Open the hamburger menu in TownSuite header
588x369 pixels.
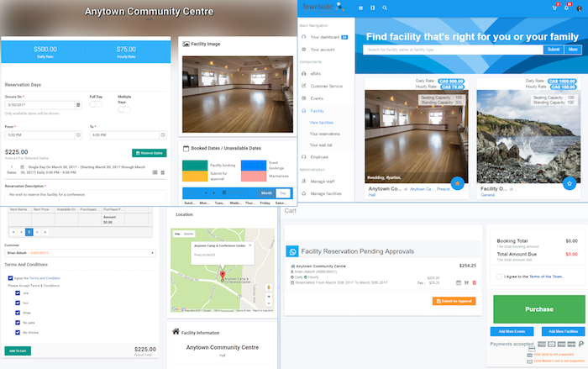pos(360,8)
